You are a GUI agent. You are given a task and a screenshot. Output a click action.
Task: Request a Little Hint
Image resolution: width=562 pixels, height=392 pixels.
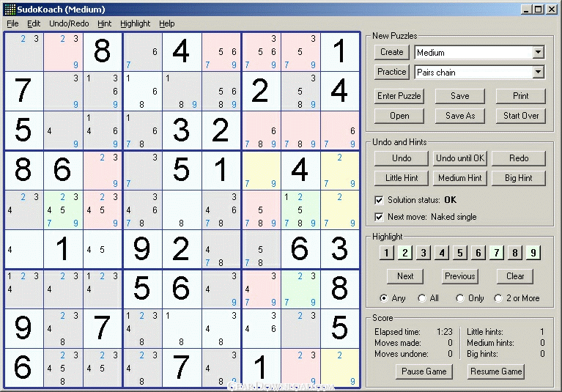pos(402,178)
